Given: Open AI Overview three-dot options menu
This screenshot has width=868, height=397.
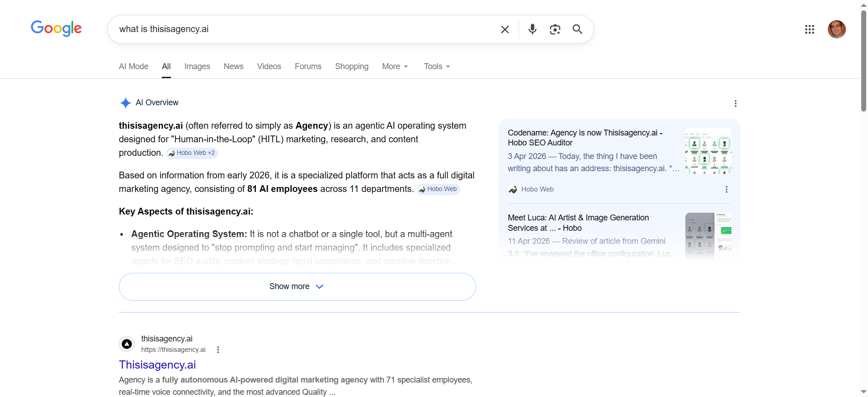Looking at the screenshot, I should (x=736, y=103).
